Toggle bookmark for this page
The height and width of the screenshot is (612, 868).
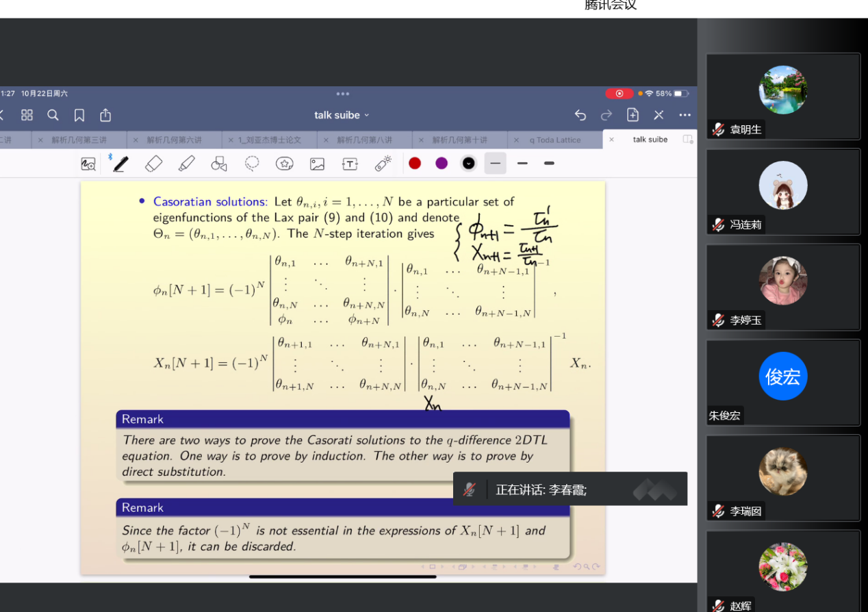(79, 115)
